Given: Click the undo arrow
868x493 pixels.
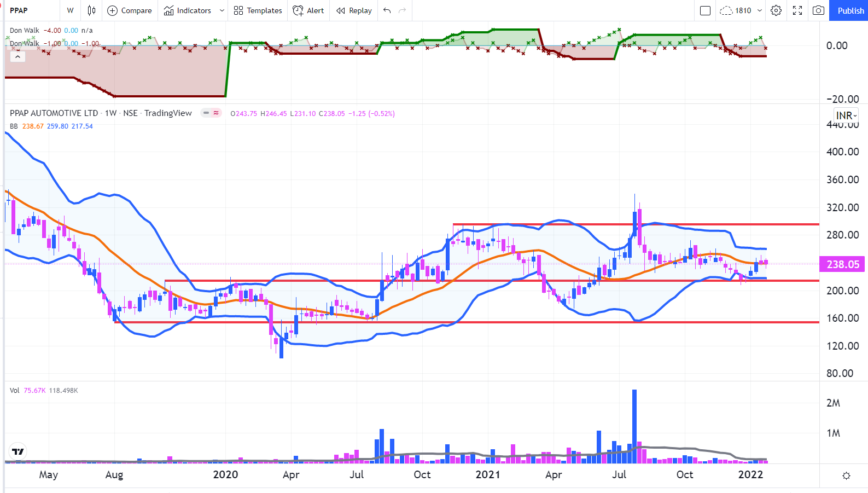Looking at the screenshot, I should coord(387,10).
